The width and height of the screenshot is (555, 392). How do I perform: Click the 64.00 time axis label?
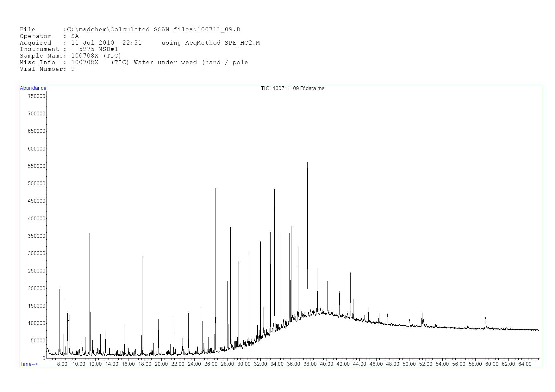click(525, 364)
